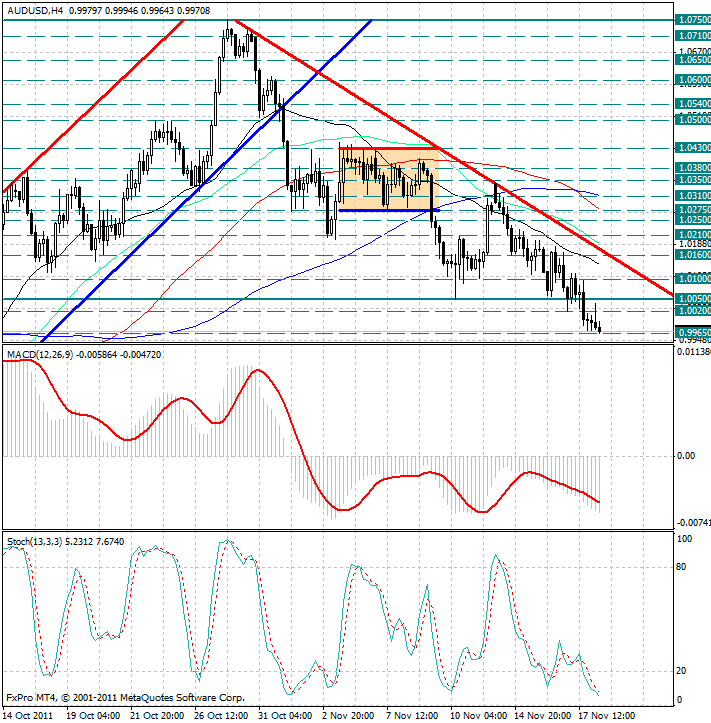Click the Stochastic 20 level label
Image resolution: width=711 pixels, height=723 pixels.
pyautogui.click(x=681, y=671)
